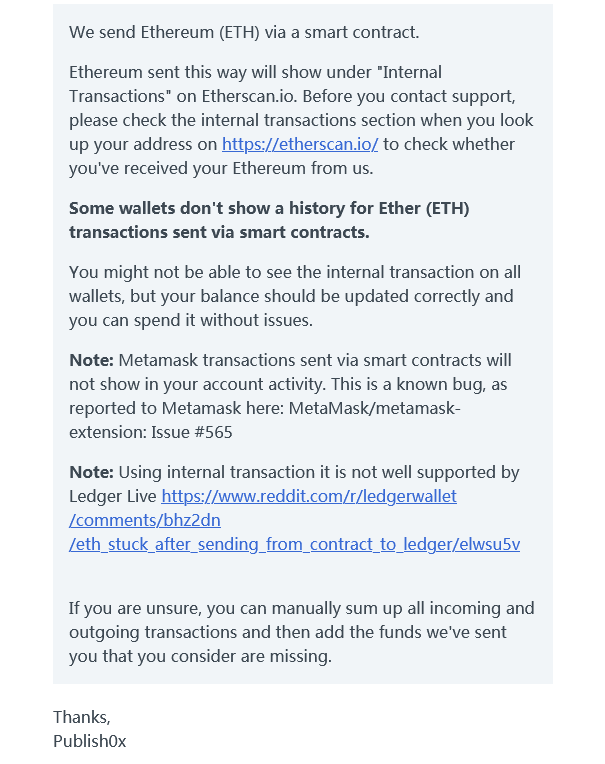The height and width of the screenshot is (764, 605).
Task: Click the eth_stuck_after_sending_from_contract_to_ledger link line
Action: click(x=294, y=544)
